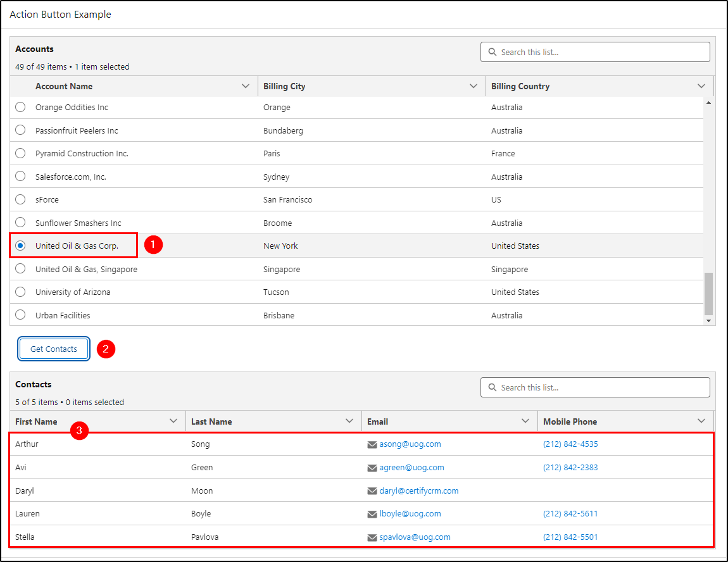Open the spavlova@uog.com email link
The height and width of the screenshot is (562, 728).
pyautogui.click(x=415, y=537)
